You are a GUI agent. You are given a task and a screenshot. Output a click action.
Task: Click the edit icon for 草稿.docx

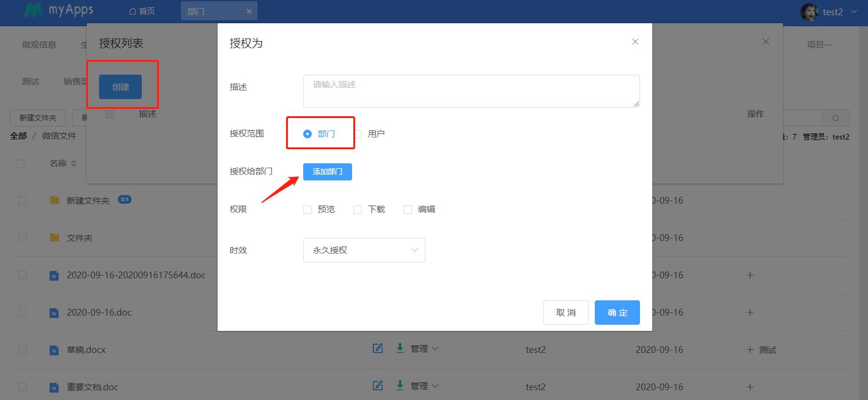(x=378, y=349)
